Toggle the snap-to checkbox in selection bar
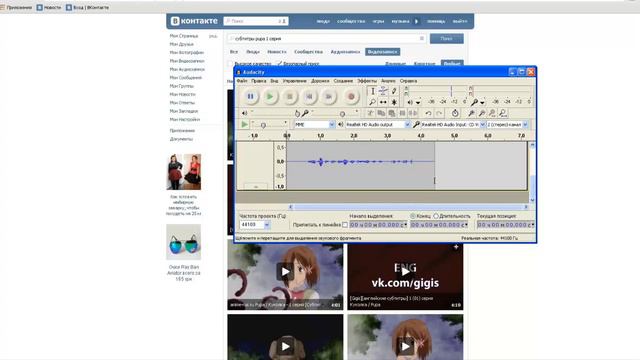This screenshot has height=360, width=640. click(x=345, y=225)
